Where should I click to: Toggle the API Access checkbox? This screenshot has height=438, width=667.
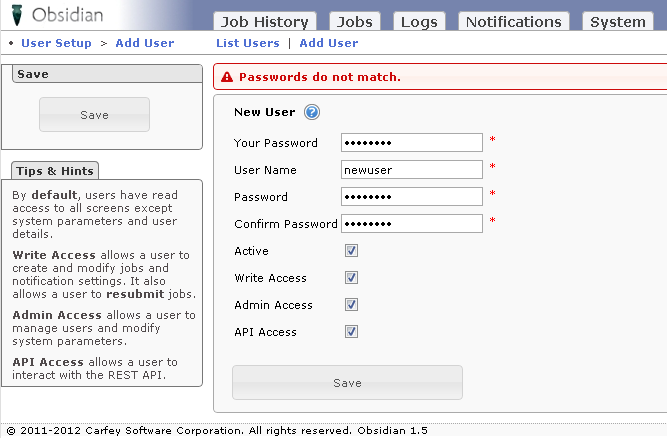click(351, 332)
